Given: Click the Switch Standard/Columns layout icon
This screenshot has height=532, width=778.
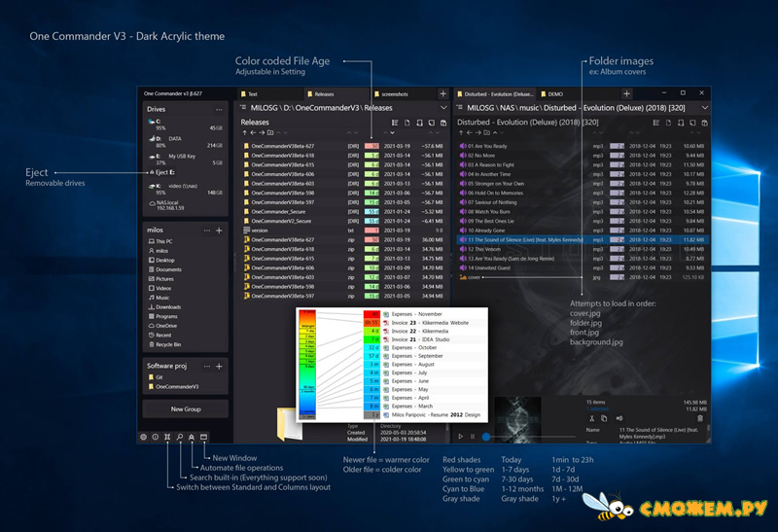Looking at the screenshot, I should (x=167, y=437).
